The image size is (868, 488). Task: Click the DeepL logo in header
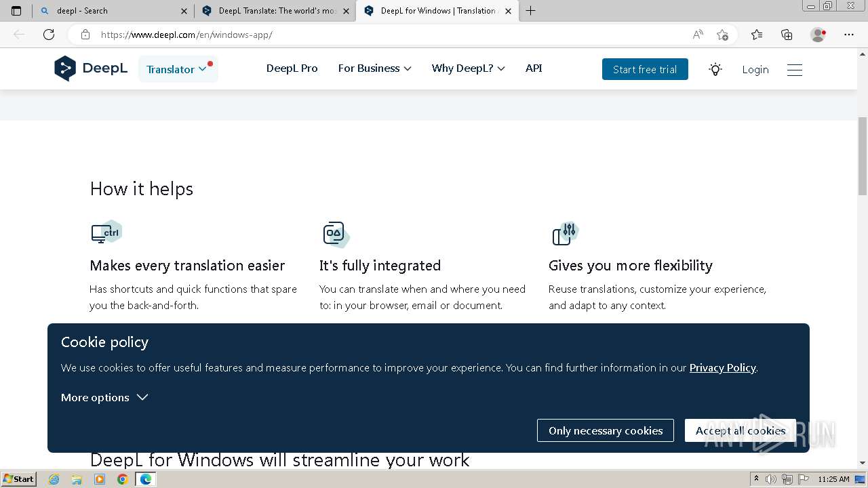click(x=91, y=68)
